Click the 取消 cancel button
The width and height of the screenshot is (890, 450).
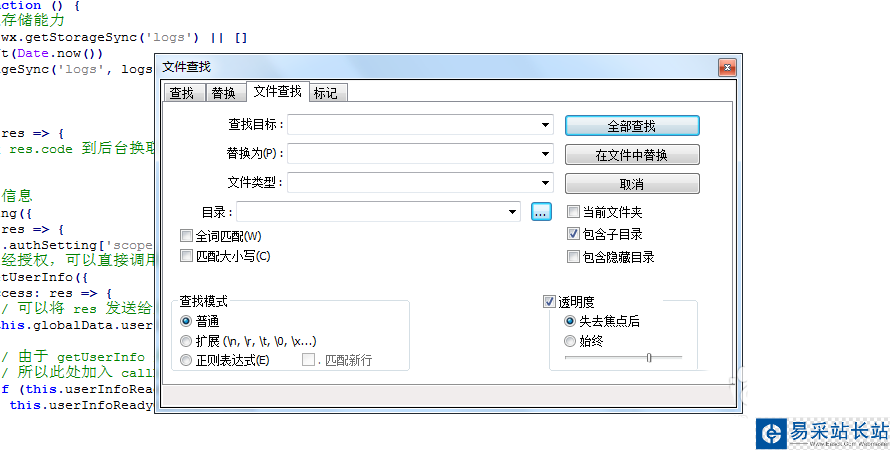pyautogui.click(x=631, y=184)
